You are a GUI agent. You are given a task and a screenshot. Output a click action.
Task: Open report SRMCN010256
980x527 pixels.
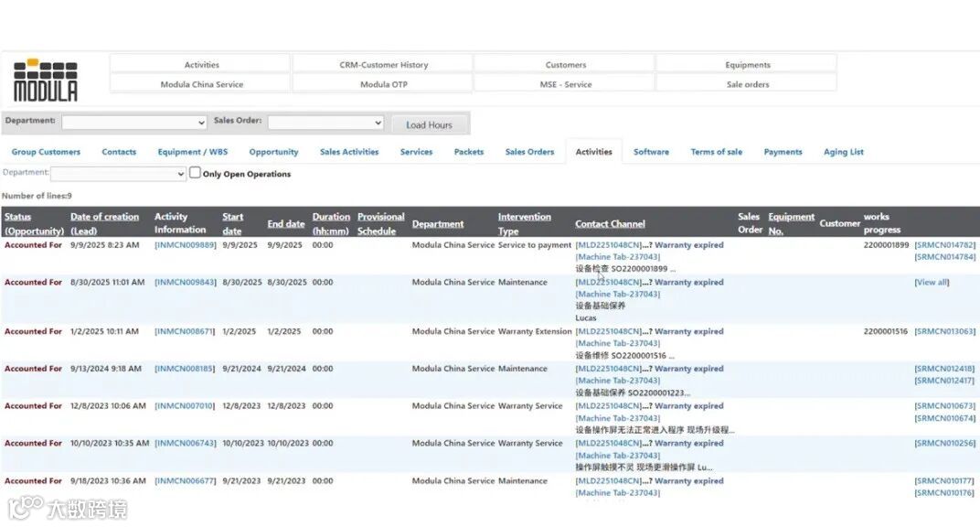[x=944, y=443]
